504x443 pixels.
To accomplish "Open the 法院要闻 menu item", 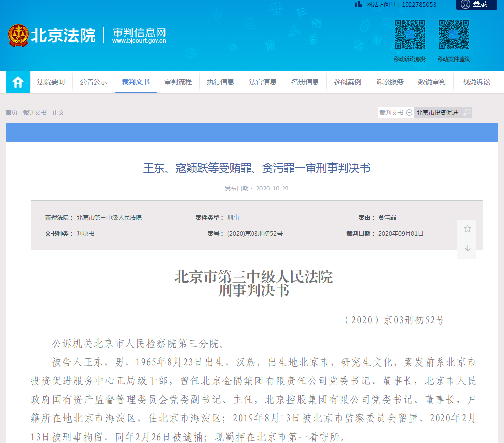I will click(x=51, y=82).
